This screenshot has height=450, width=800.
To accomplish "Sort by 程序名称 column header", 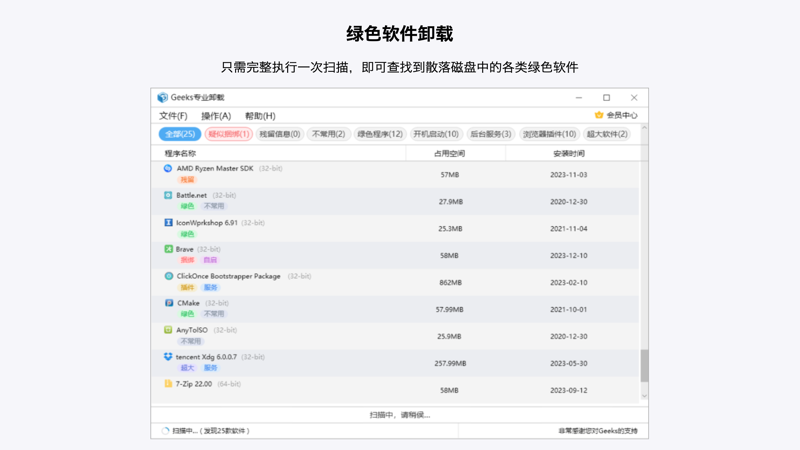I will click(x=180, y=153).
